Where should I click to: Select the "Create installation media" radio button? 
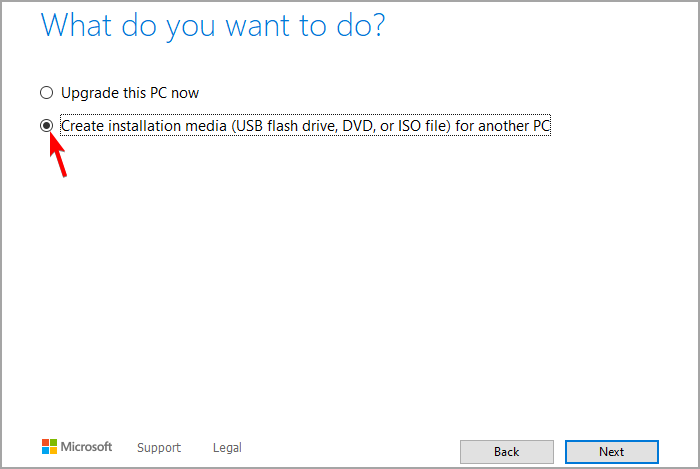pos(46,126)
